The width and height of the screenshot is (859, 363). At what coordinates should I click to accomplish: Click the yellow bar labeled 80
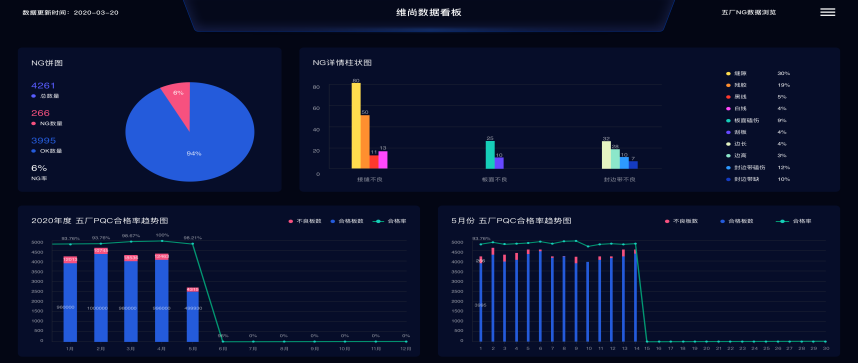(x=356, y=126)
